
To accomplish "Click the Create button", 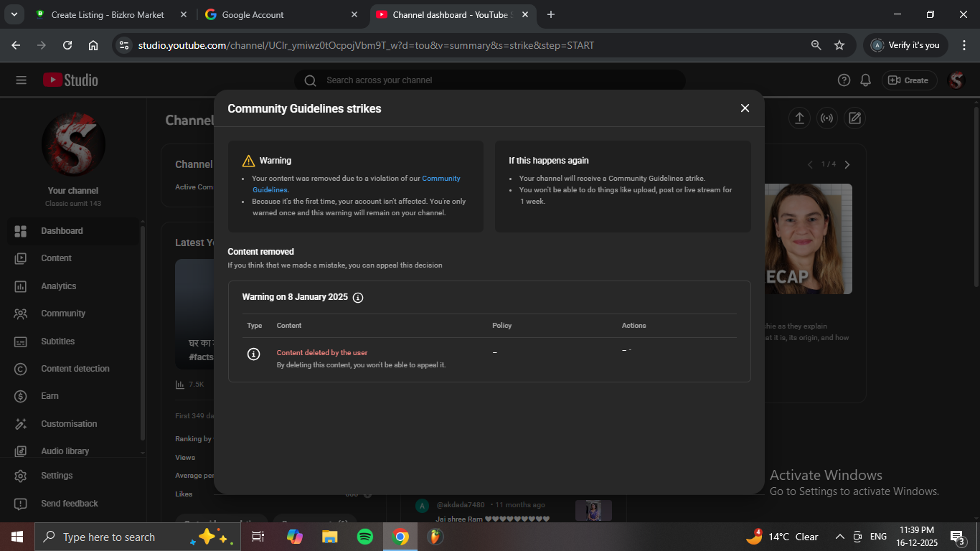I will click(x=909, y=80).
